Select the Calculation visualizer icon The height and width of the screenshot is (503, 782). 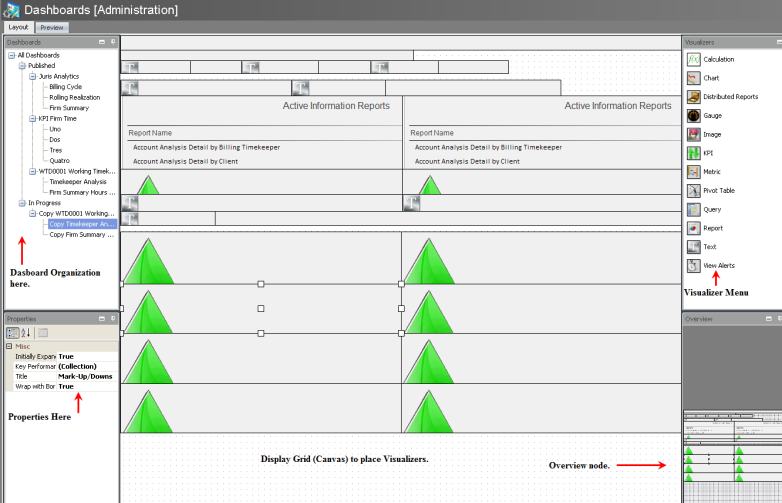click(694, 59)
